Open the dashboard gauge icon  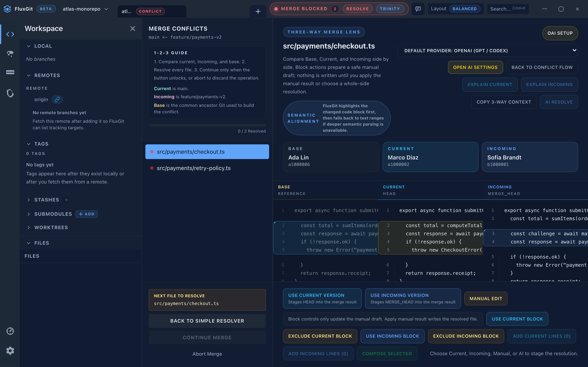click(x=10, y=331)
